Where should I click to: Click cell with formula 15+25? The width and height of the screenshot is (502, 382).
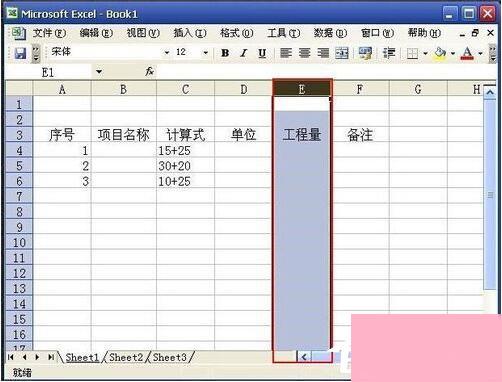(185, 151)
